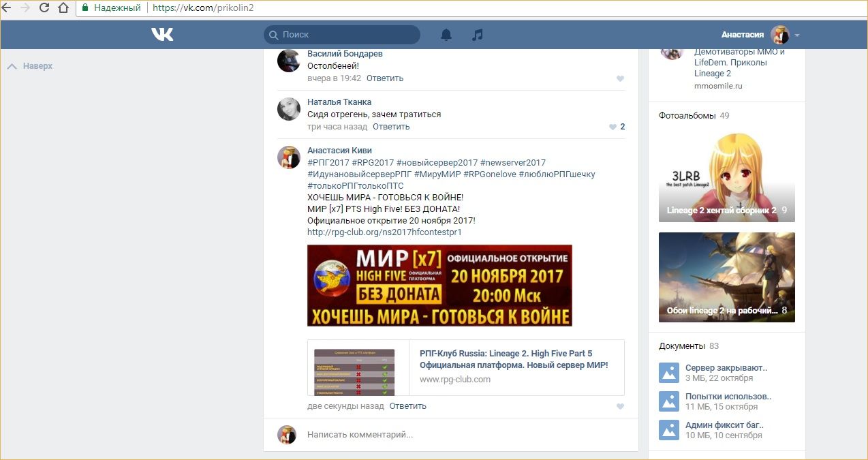This screenshot has width=868, height=460.
Task: Open the rpg-club.org/ns2017hfcontestpr1 link
Action: pos(384,232)
